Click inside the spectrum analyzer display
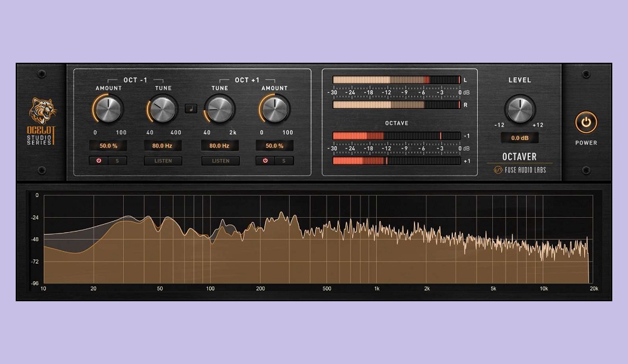 tap(314, 238)
